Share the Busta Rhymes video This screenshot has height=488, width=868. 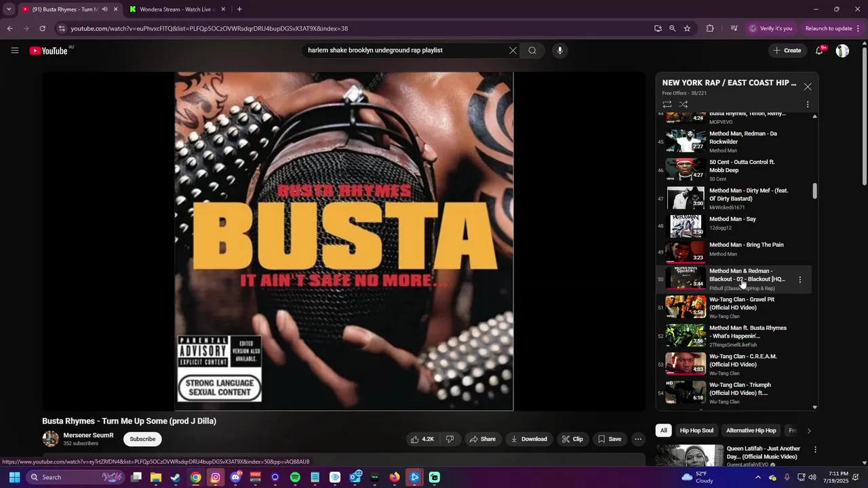[x=483, y=439]
